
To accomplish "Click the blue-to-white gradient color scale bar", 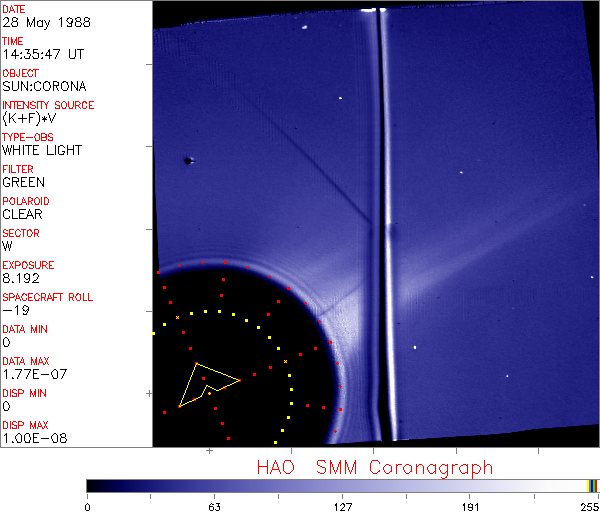I will 337,486.
